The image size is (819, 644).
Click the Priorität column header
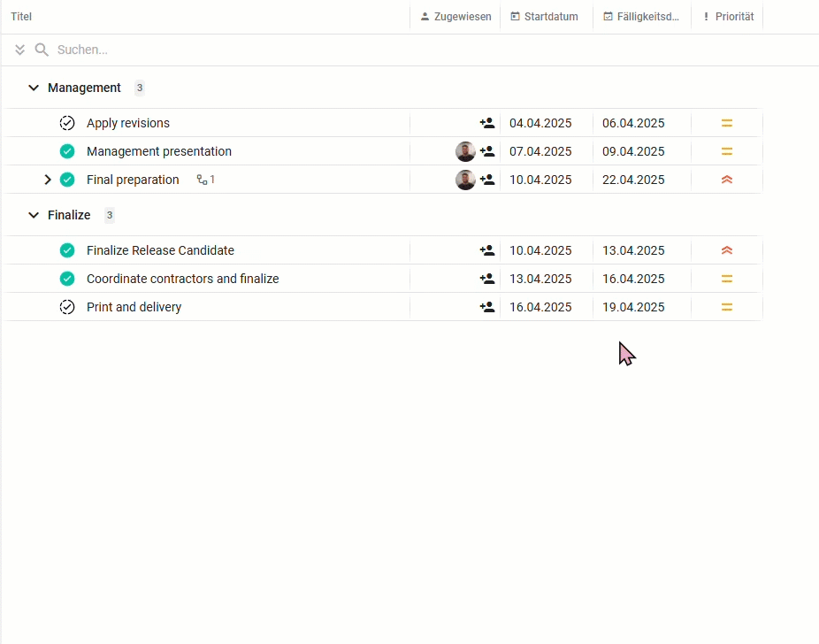click(x=728, y=17)
